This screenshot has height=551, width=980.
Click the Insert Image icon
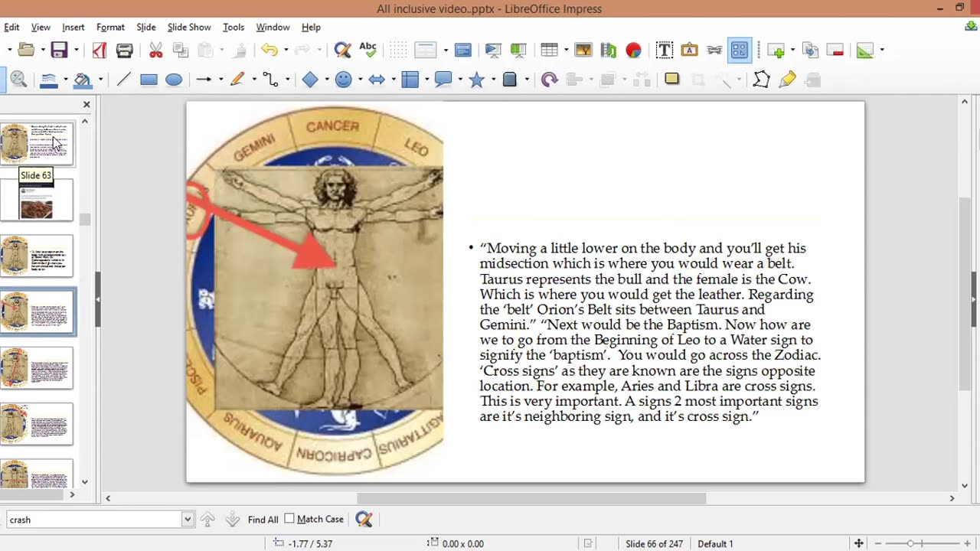point(583,51)
